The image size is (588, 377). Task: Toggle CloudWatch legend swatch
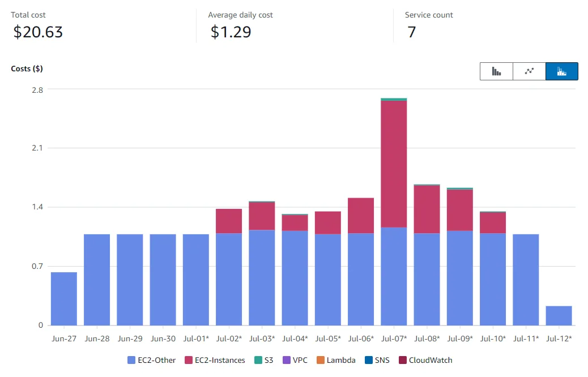tap(403, 360)
